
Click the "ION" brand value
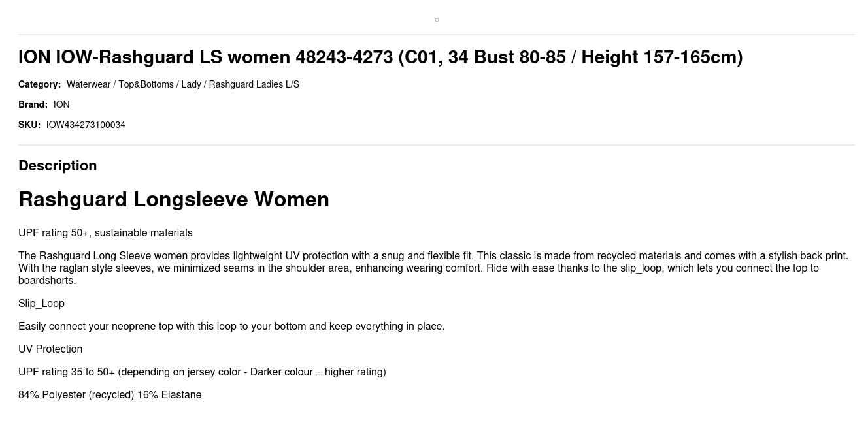click(x=61, y=104)
